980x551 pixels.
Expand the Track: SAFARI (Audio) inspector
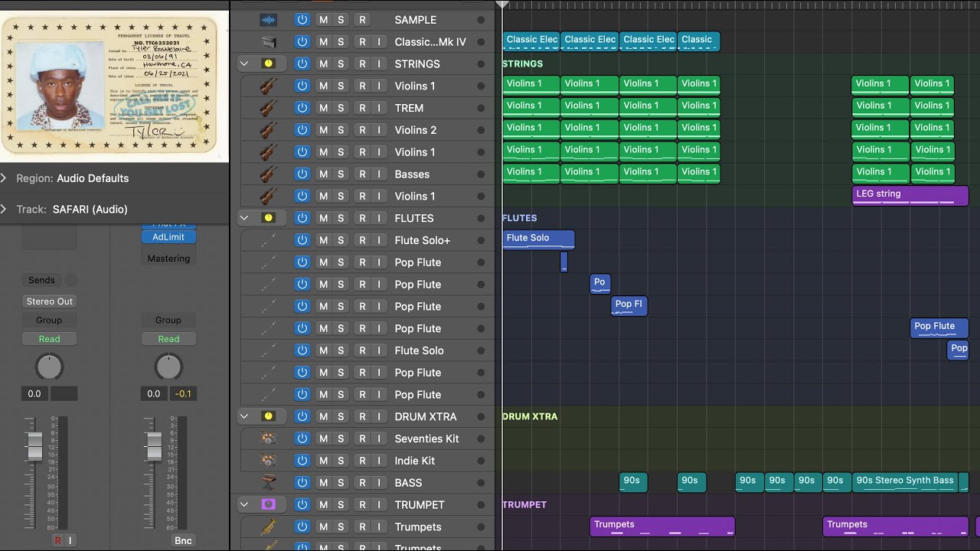point(4,209)
